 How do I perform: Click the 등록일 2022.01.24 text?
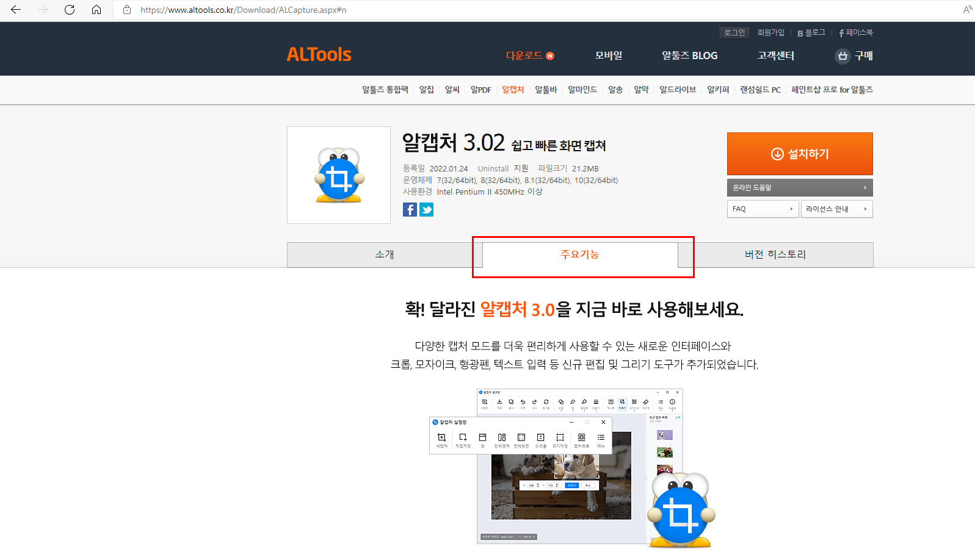tap(435, 168)
